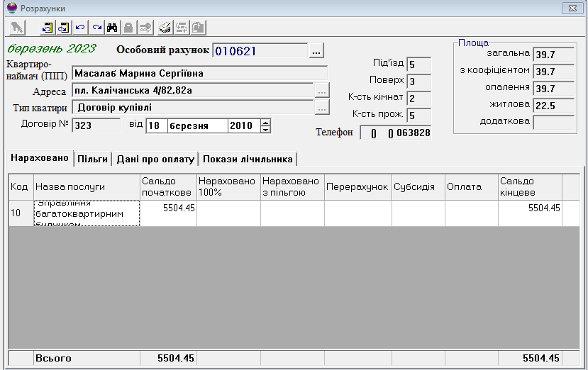The width and height of the screenshot is (588, 370).
Task: Click the second yellow record navigation icon
Action: tap(63, 28)
